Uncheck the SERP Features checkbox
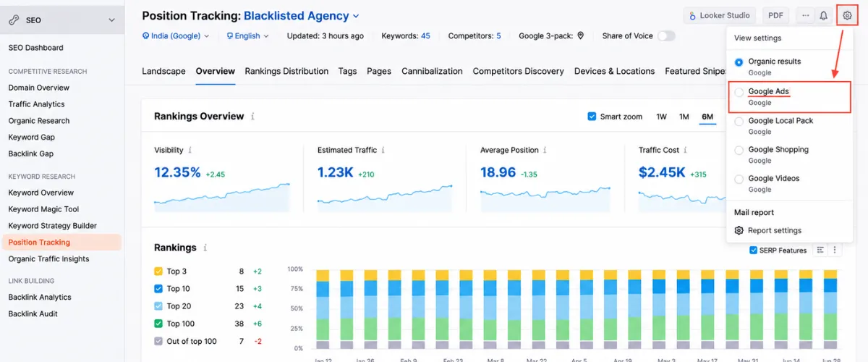 (x=754, y=251)
